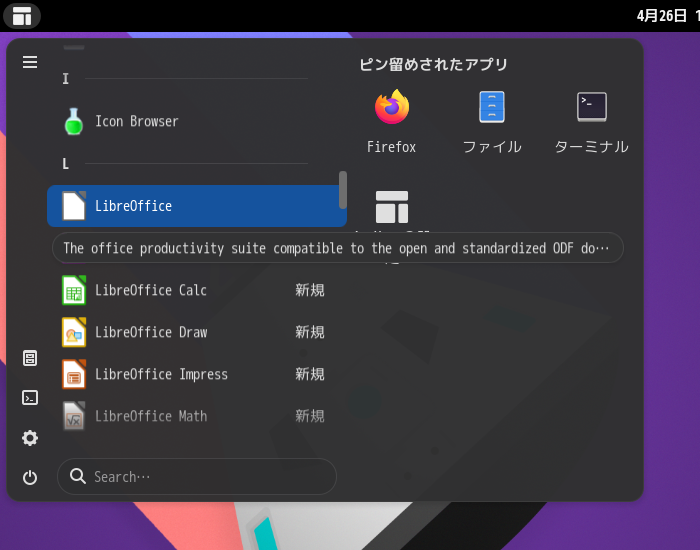Open settings via gear icon
The image size is (700, 550).
point(30,438)
